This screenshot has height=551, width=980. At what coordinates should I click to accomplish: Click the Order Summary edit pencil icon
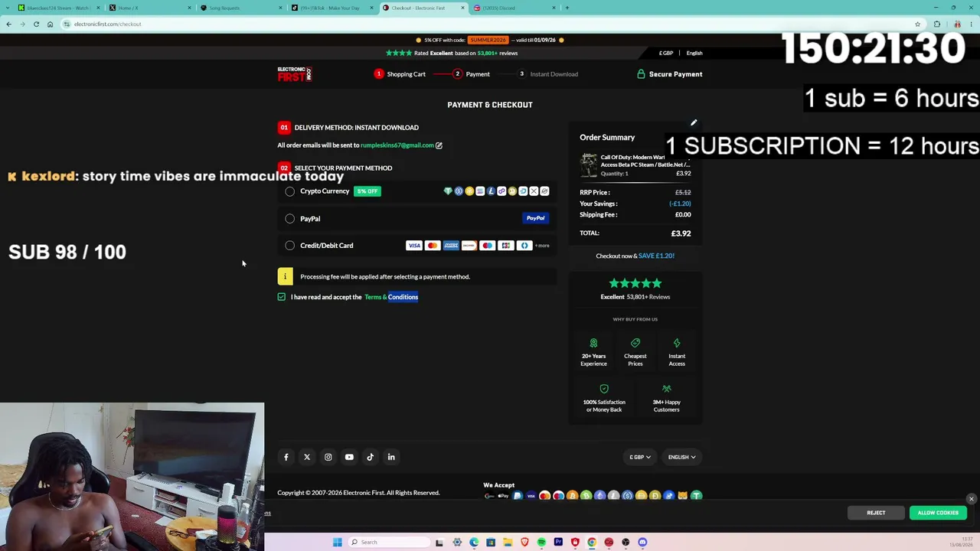694,122
